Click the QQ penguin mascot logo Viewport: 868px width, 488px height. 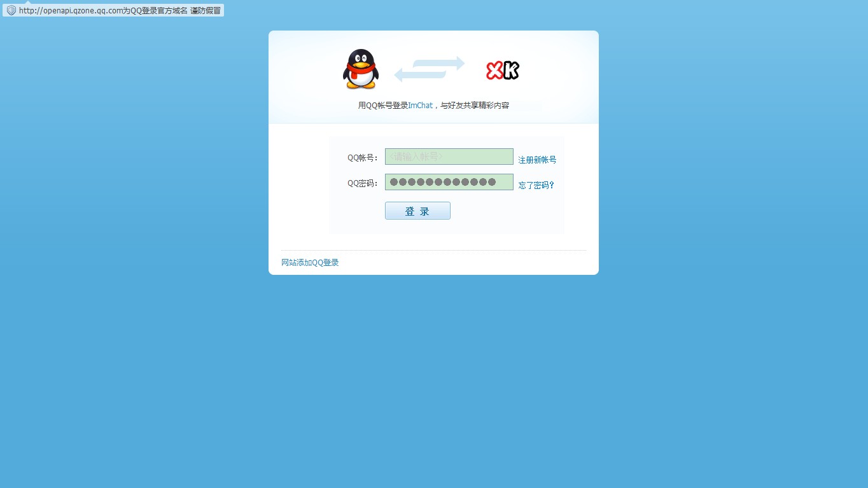[x=360, y=69]
